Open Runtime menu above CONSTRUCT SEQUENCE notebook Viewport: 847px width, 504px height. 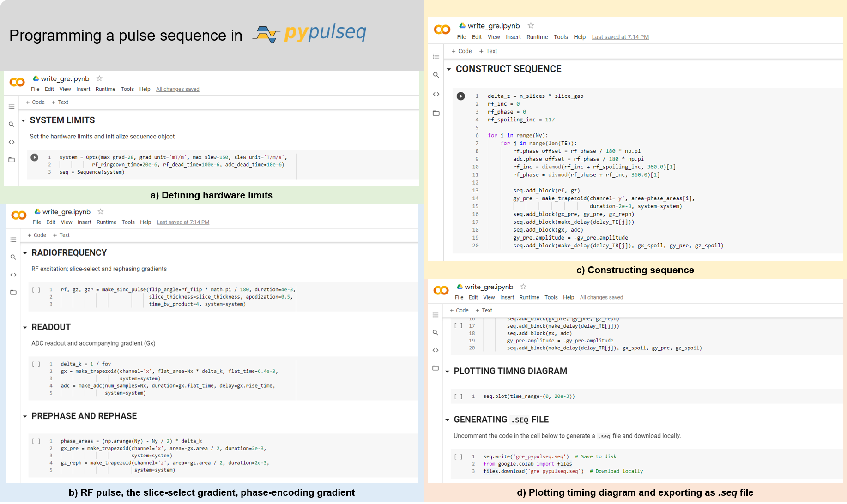tap(537, 37)
